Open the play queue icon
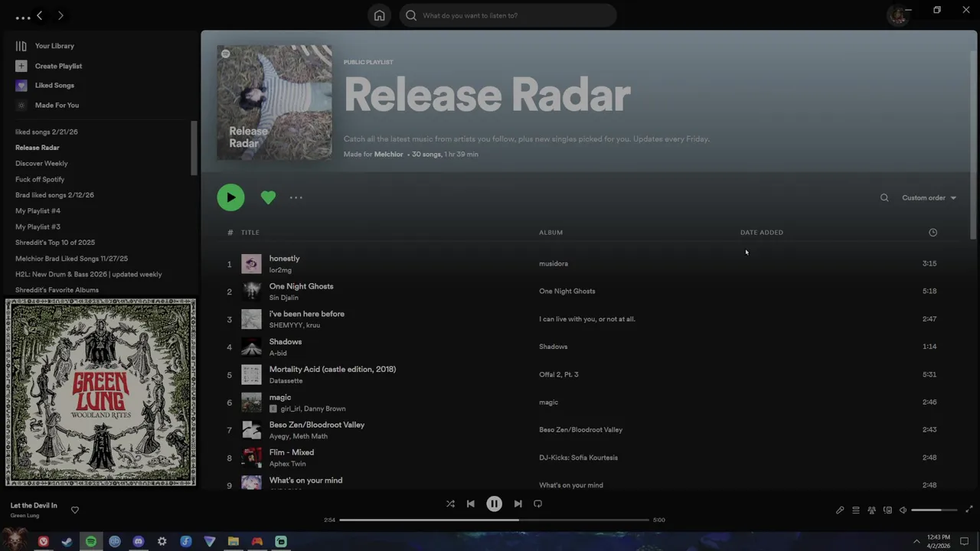 click(856, 510)
